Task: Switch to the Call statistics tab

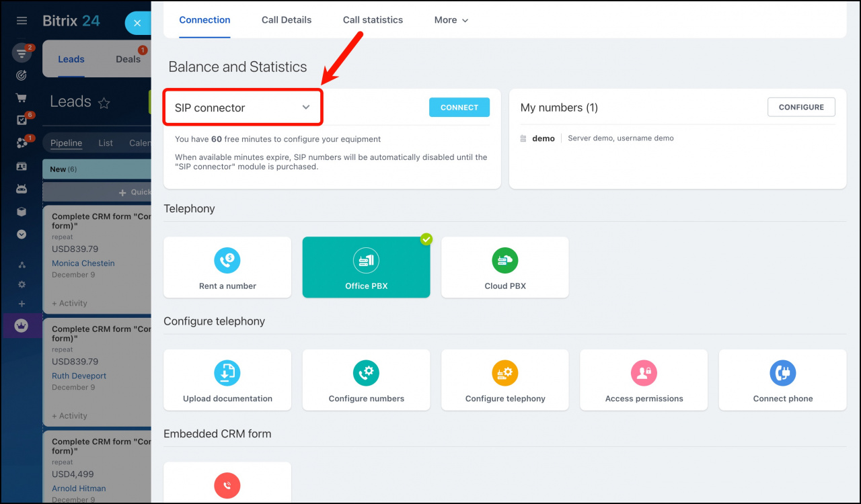Action: [x=373, y=20]
